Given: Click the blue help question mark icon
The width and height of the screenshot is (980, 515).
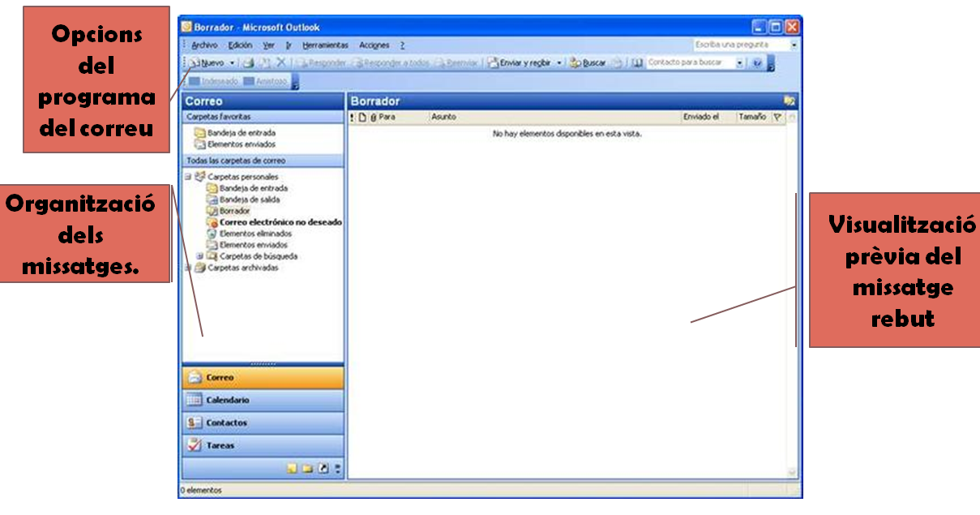Looking at the screenshot, I should tap(757, 62).
